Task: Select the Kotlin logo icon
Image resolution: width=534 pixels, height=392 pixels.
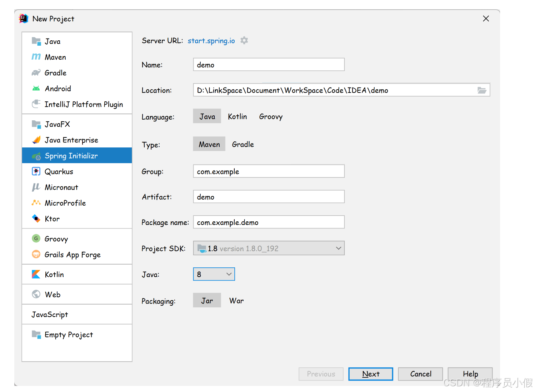Action: point(36,274)
